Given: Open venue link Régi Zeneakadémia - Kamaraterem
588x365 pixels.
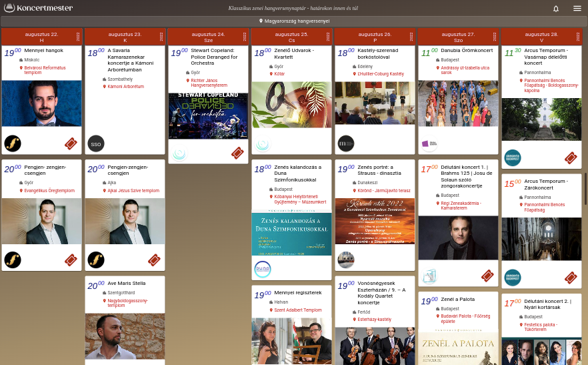Looking at the screenshot, I should click(461, 206).
